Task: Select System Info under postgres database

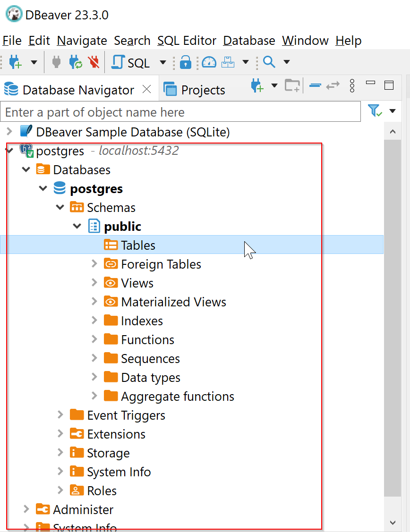Action: pos(119,472)
